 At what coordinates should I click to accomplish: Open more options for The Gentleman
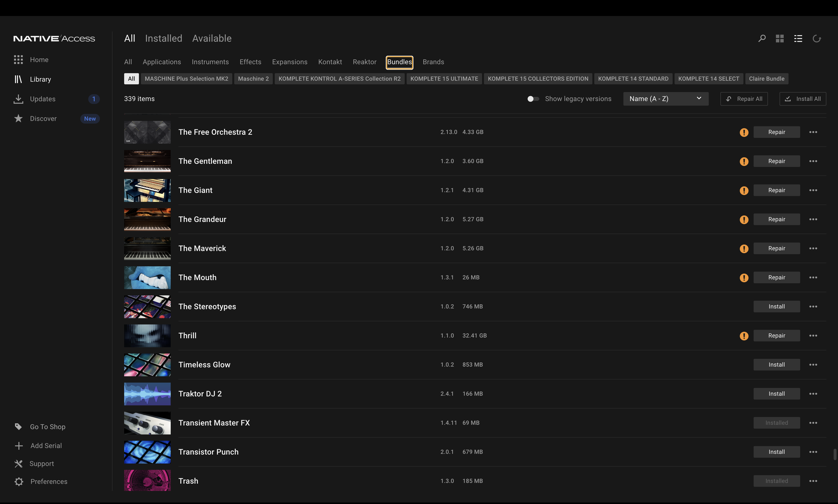(813, 161)
